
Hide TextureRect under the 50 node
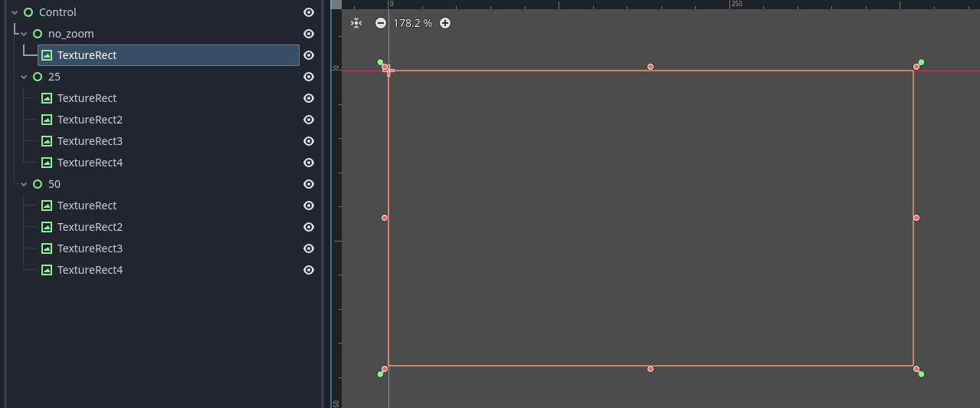(309, 206)
